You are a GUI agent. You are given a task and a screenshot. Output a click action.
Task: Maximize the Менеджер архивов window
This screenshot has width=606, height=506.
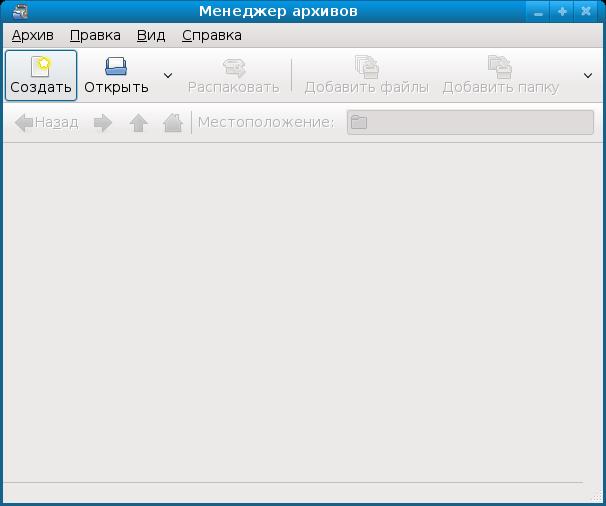pos(562,12)
